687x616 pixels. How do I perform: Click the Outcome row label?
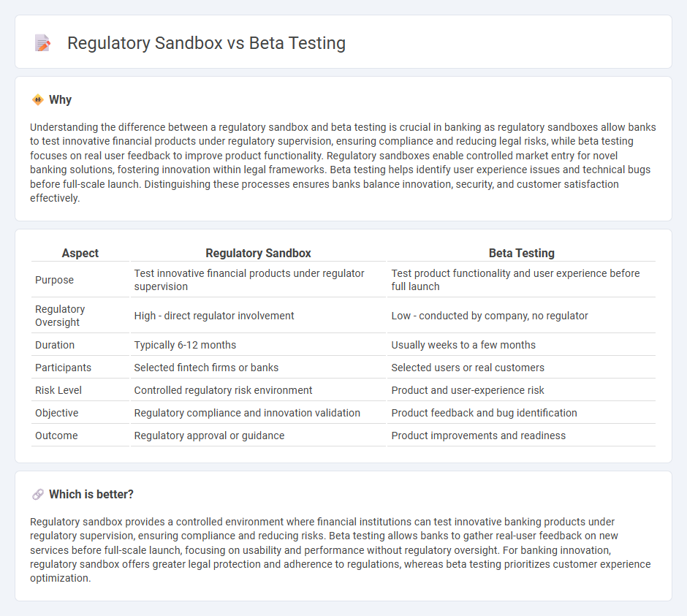[56, 436]
